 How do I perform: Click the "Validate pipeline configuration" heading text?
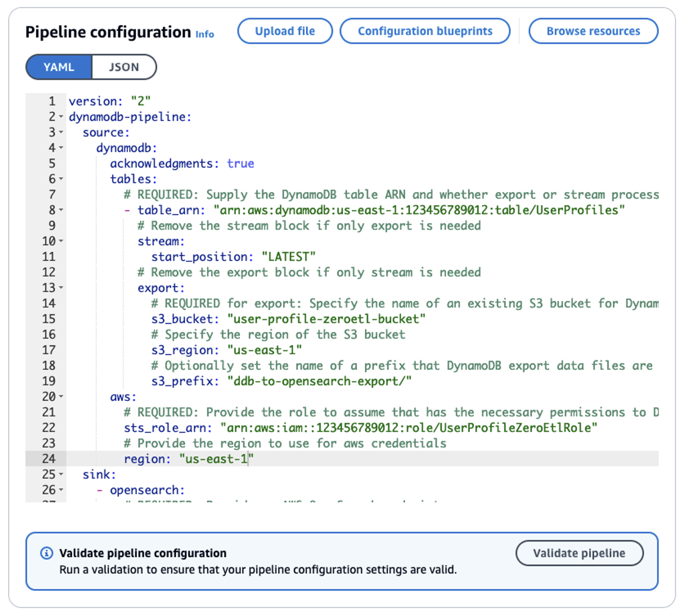click(x=143, y=553)
